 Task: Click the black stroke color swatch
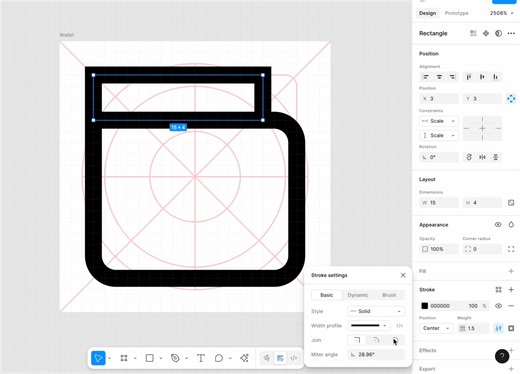pos(425,306)
